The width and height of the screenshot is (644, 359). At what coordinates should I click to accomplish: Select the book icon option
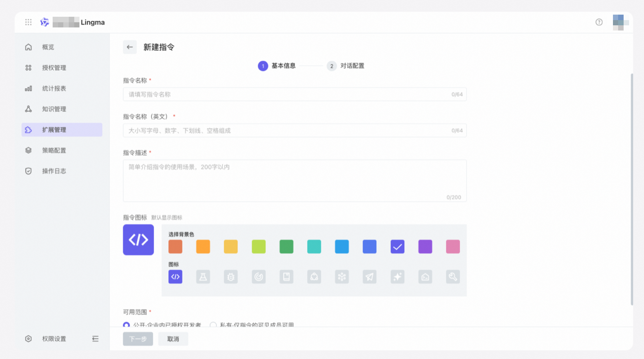pos(286,277)
